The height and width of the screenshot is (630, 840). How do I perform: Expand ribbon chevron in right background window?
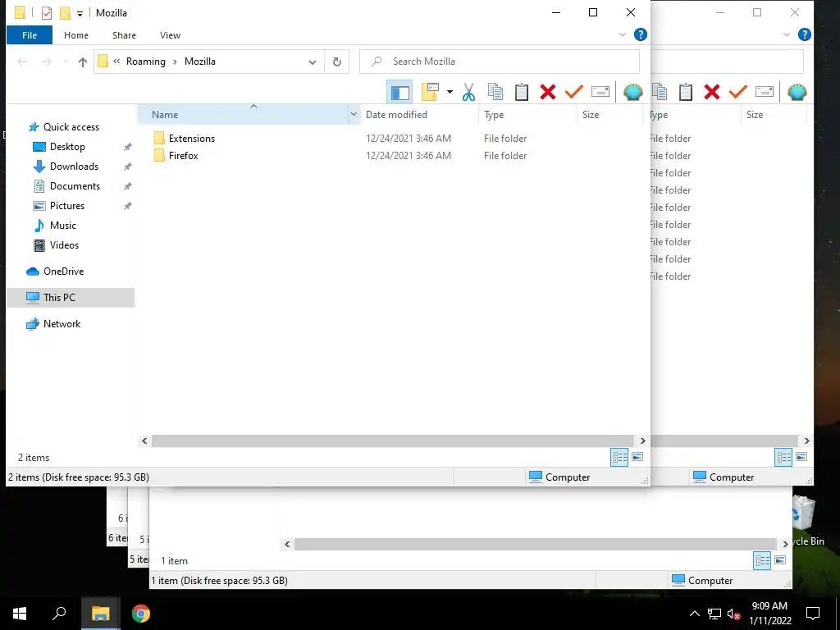[787, 34]
